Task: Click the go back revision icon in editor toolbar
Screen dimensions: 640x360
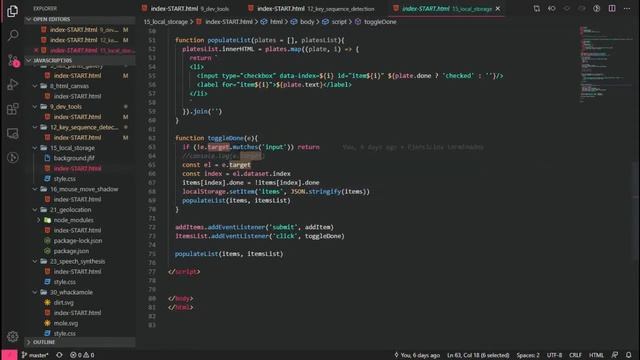Action: [x=551, y=9]
